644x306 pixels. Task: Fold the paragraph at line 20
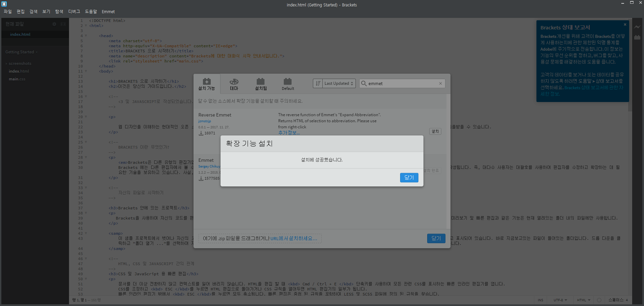point(86,117)
